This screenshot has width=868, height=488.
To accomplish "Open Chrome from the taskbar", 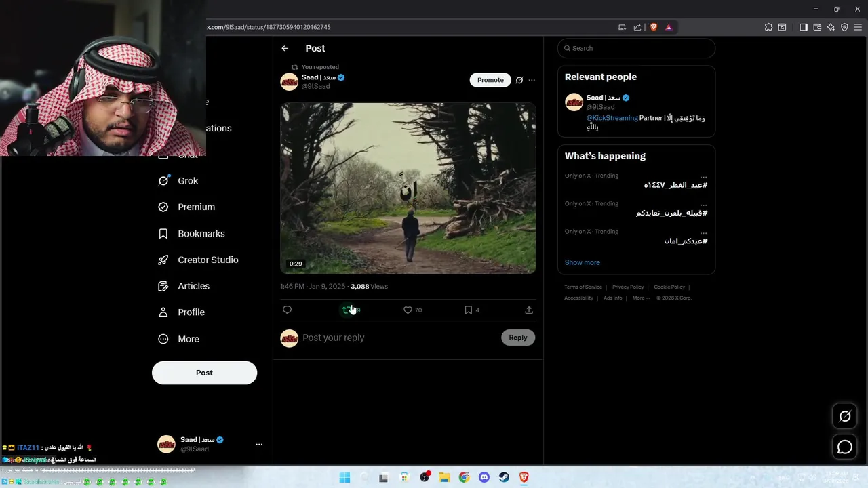I will coord(464,477).
